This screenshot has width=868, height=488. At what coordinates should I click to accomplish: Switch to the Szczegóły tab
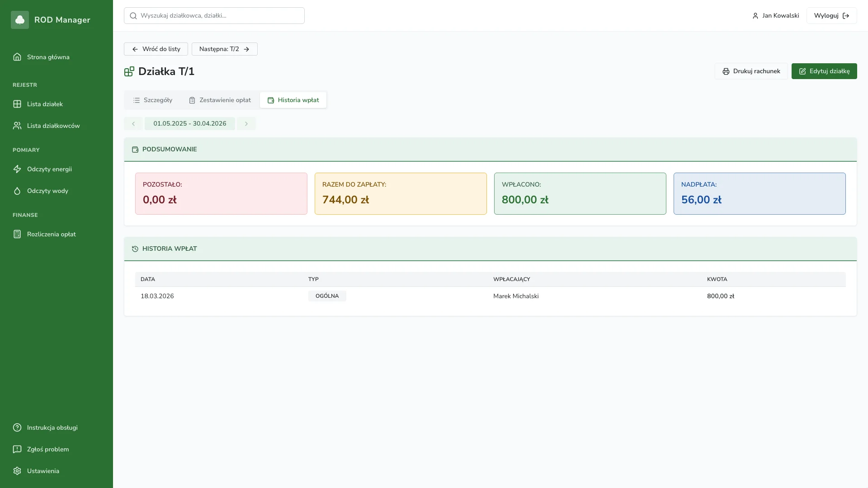click(153, 100)
